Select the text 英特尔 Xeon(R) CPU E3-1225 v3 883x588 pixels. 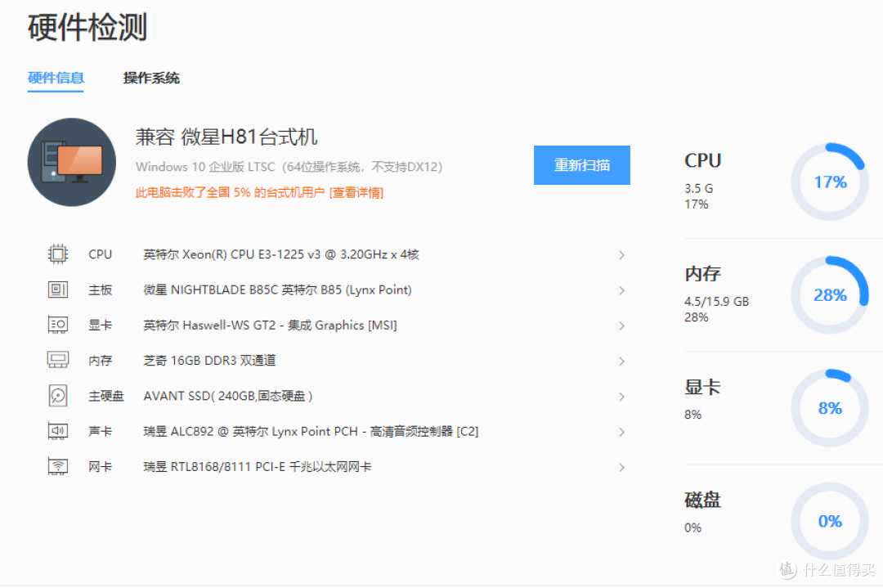(x=281, y=254)
